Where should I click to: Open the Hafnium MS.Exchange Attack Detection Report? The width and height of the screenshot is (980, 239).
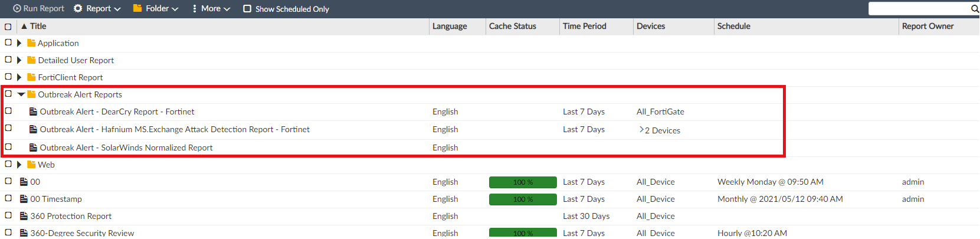(x=175, y=129)
